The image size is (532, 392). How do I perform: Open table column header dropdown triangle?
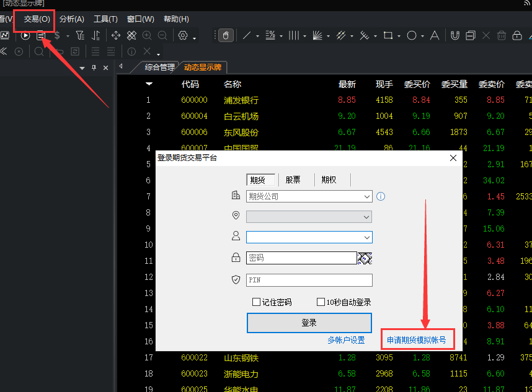149,84
